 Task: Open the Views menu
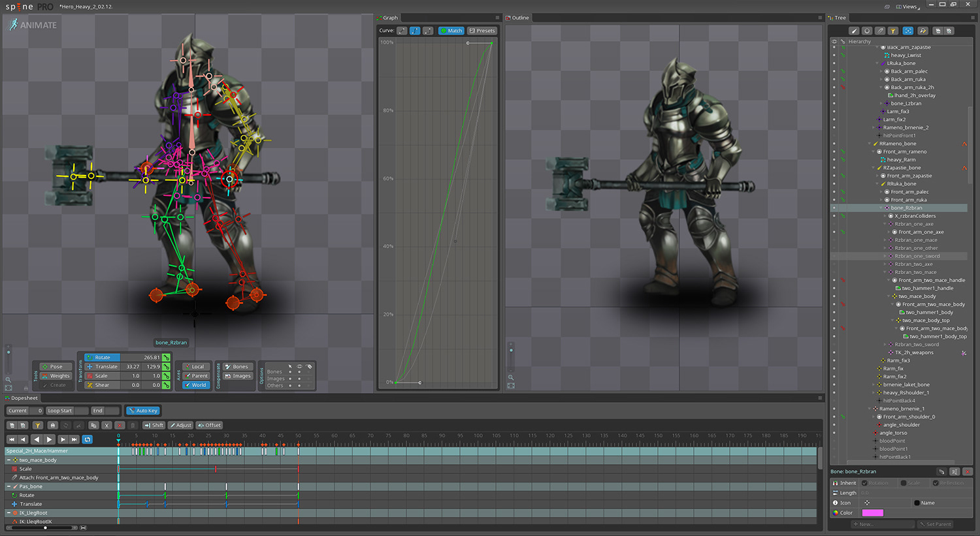909,7
